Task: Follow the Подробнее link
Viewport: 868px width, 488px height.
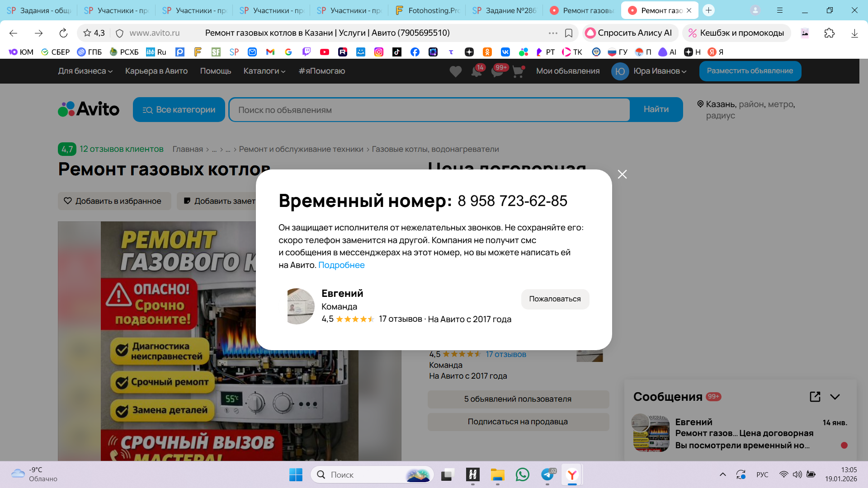Action: point(341,265)
